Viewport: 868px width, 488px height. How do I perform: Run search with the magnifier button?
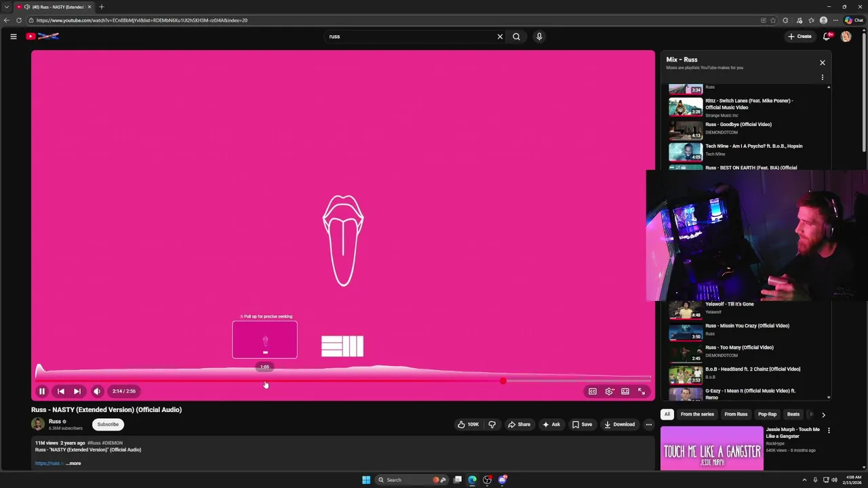[516, 37]
